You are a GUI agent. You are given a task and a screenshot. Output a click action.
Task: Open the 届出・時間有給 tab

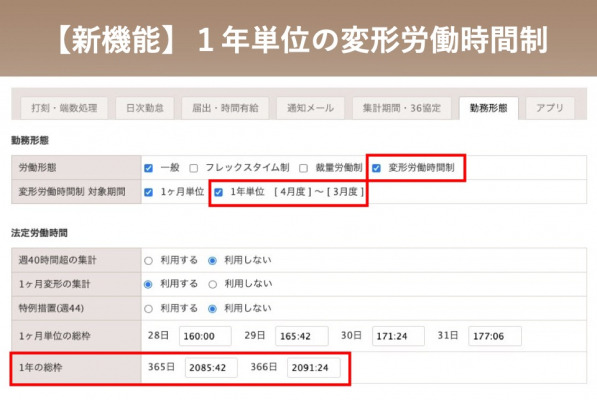coord(225,108)
